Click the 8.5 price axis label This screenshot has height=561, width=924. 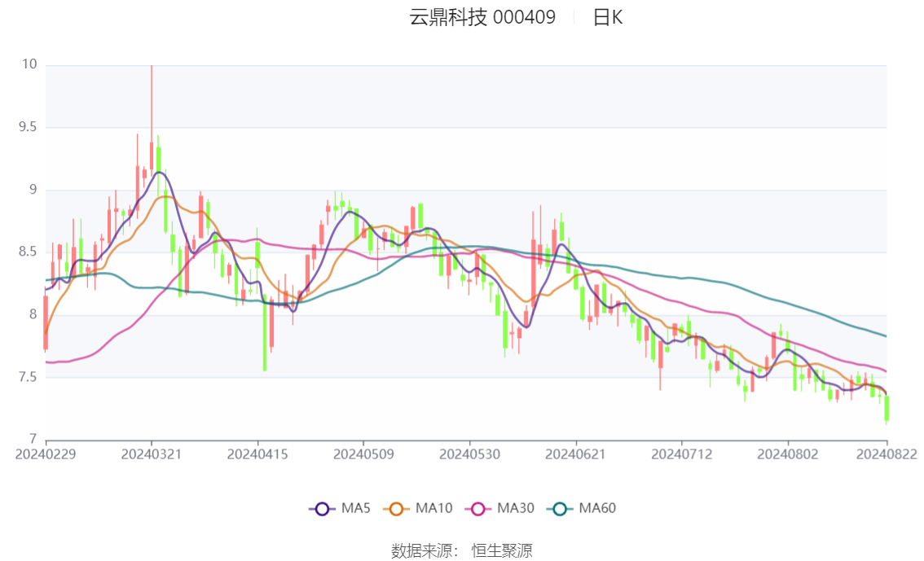[x=28, y=252]
